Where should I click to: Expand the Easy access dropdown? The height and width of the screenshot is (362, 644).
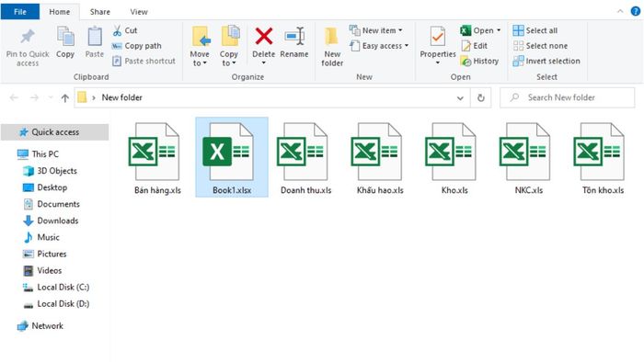407,46
